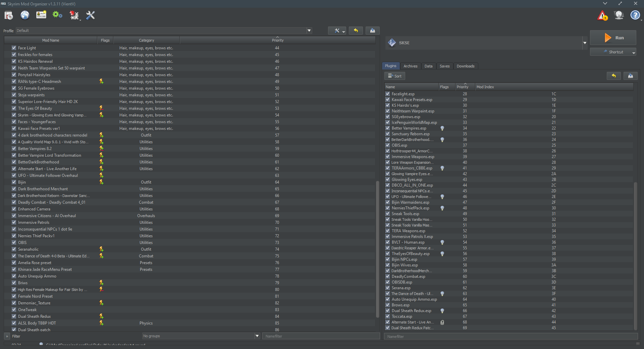The width and height of the screenshot is (644, 349).
Task: Toggle the Sneak Tools.esp plugin checkbox
Action: click(388, 214)
